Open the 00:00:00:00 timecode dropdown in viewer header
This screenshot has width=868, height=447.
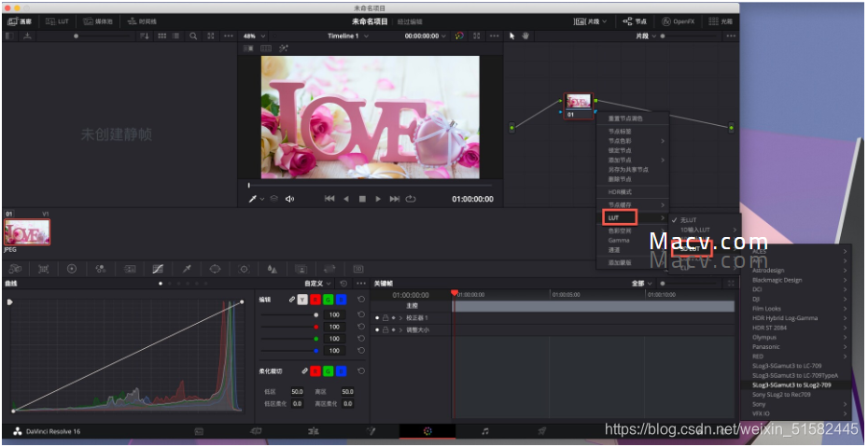[425, 36]
